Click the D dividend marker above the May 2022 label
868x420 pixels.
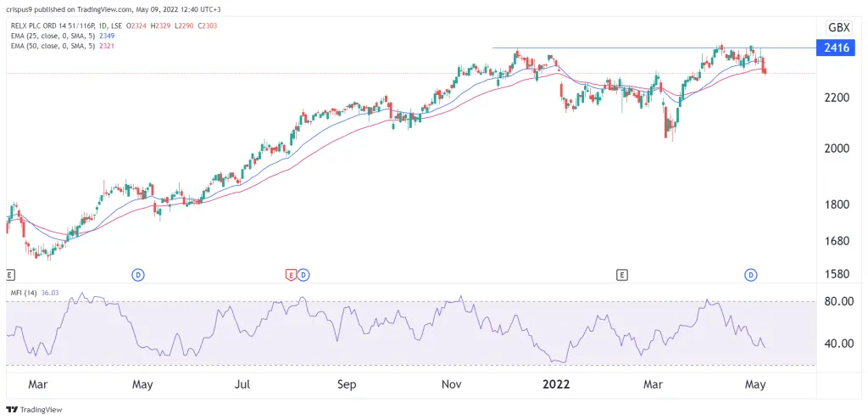click(x=751, y=274)
